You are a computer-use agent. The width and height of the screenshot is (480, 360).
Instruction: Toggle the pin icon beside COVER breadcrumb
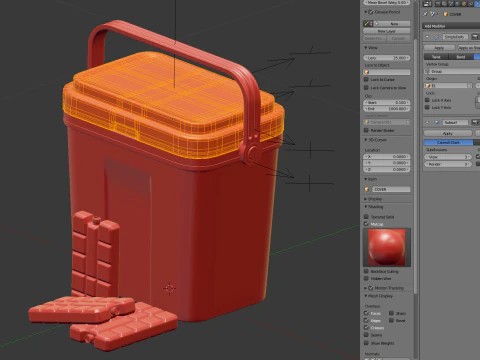pos(426,14)
